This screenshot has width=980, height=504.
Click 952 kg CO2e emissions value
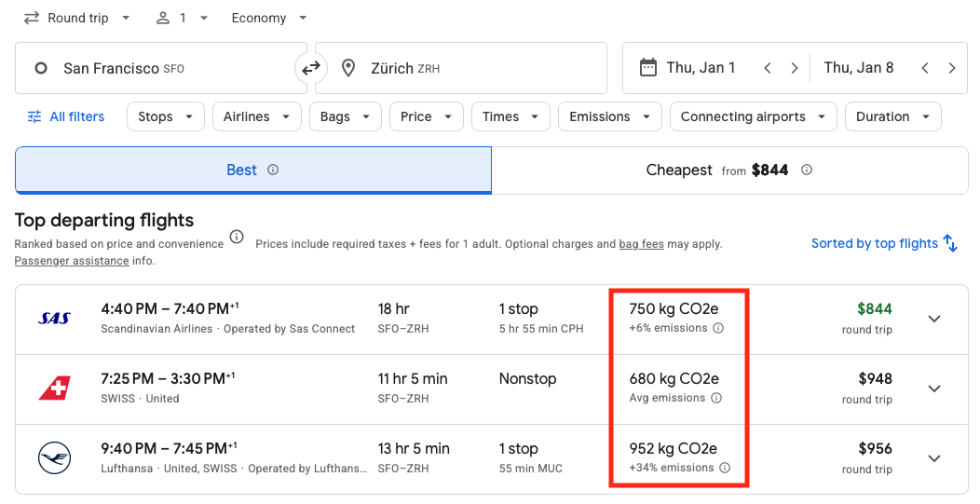[x=674, y=449]
